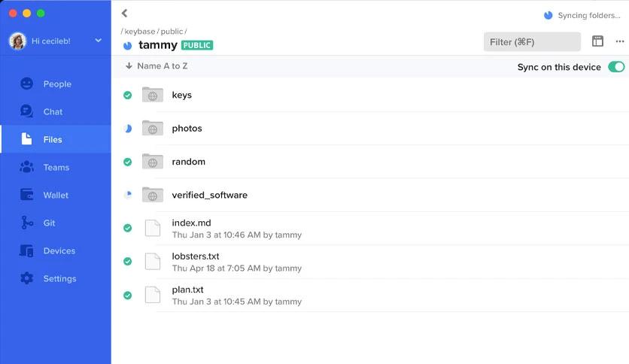Open the People section icon
This screenshot has height=364, width=629.
point(27,83)
